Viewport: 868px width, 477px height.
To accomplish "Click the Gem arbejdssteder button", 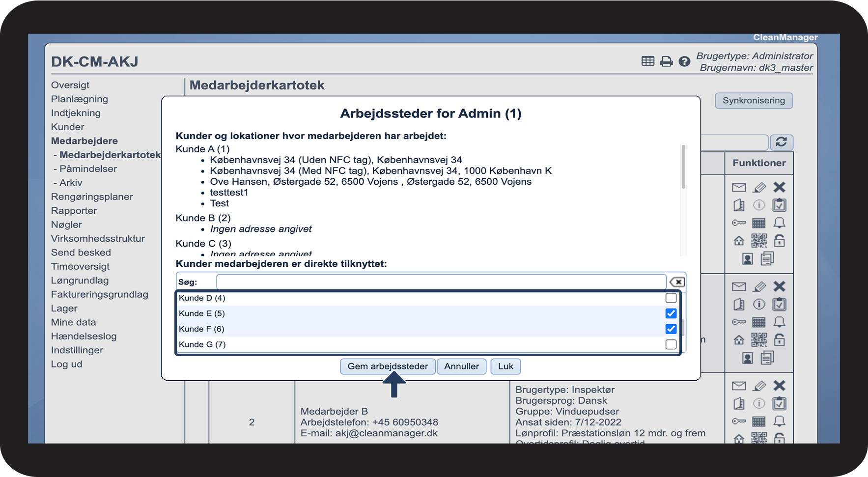I will [x=388, y=366].
